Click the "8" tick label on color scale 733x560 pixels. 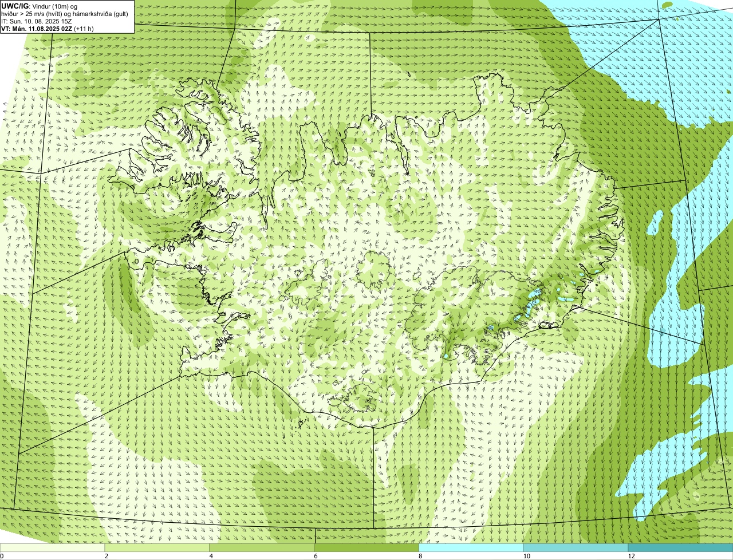(x=420, y=556)
